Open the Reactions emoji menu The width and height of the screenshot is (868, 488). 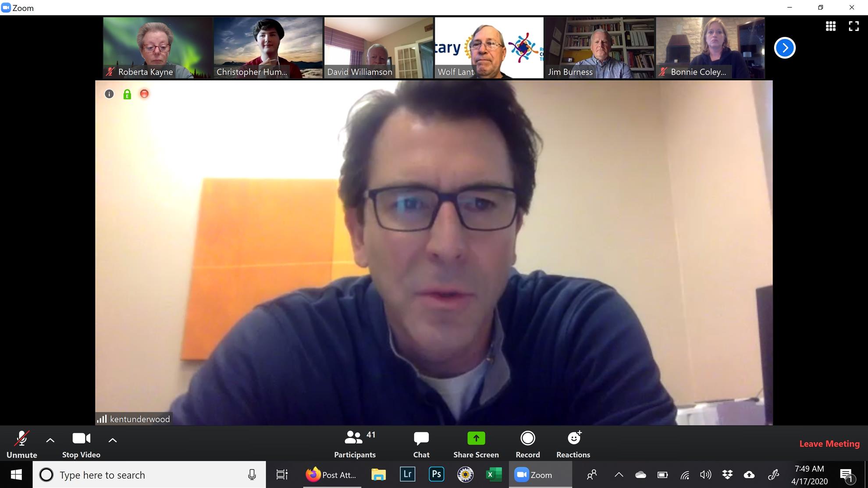click(573, 444)
